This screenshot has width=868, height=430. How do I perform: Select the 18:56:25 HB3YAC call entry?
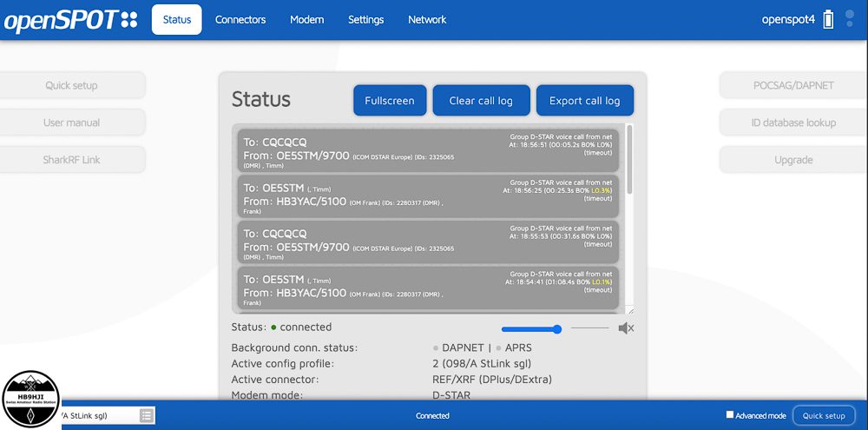[x=428, y=196]
